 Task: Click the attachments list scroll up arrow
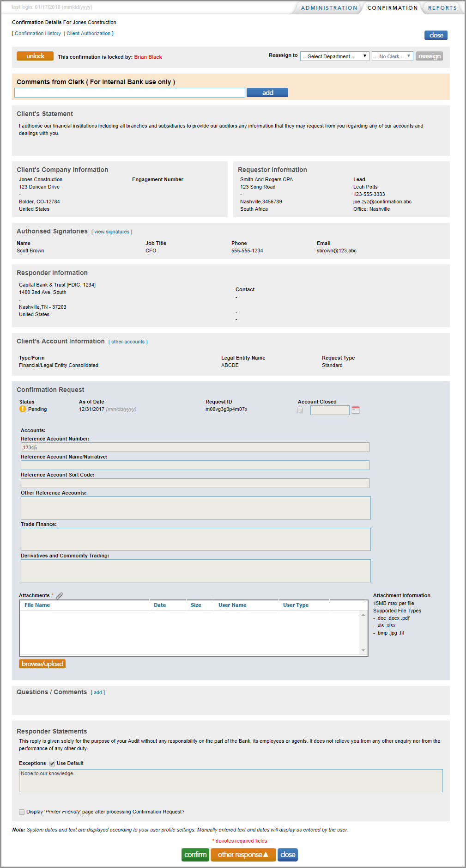[363, 615]
